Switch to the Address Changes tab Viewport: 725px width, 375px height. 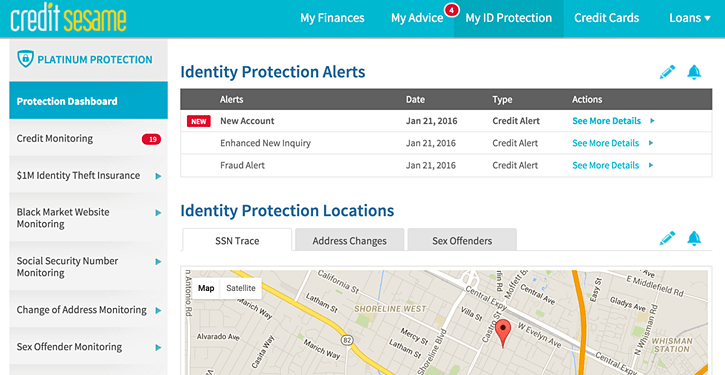coord(350,240)
